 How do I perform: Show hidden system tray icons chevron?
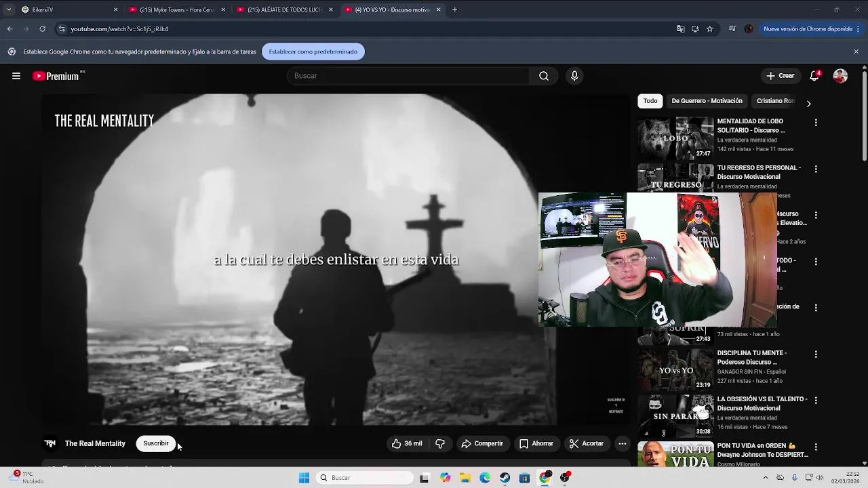coord(766,478)
